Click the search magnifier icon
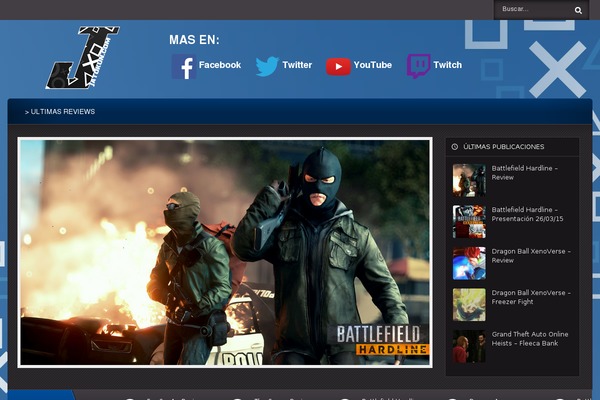Screen dimensions: 600x400 point(578,10)
